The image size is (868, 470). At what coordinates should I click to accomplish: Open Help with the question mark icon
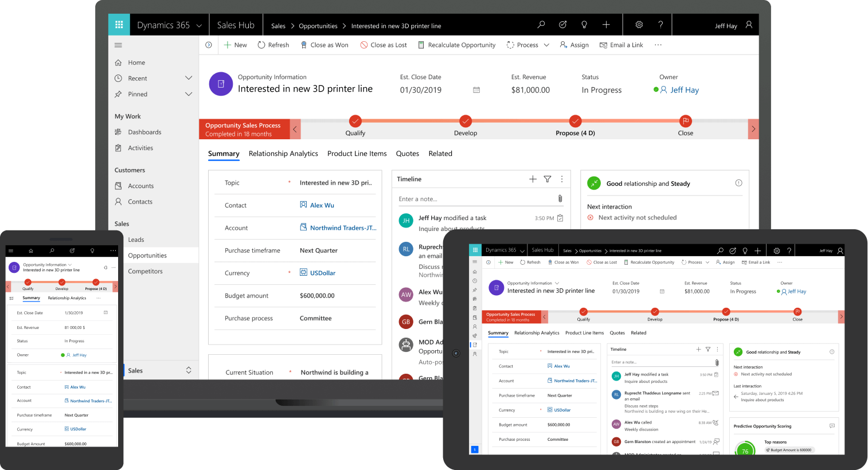pyautogui.click(x=660, y=25)
